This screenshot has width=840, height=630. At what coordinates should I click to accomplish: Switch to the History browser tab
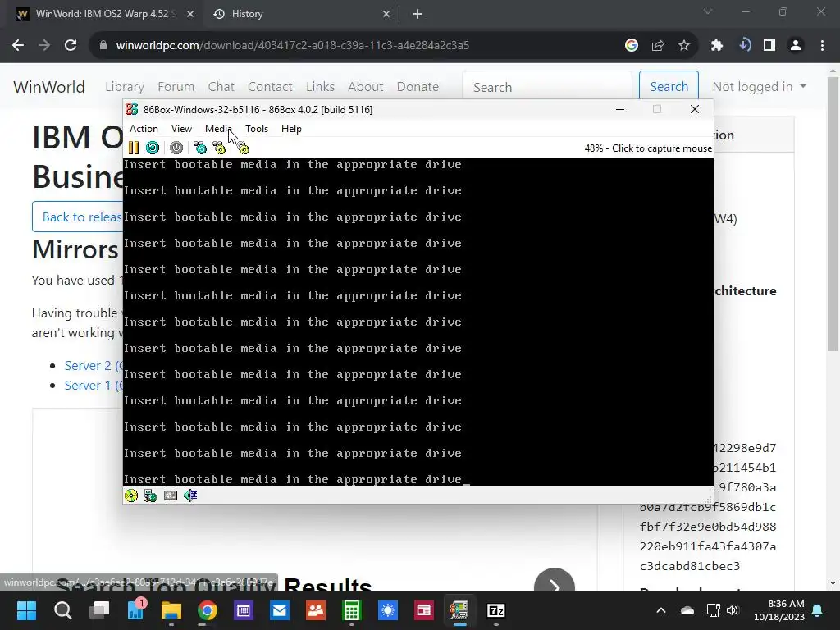click(300, 14)
